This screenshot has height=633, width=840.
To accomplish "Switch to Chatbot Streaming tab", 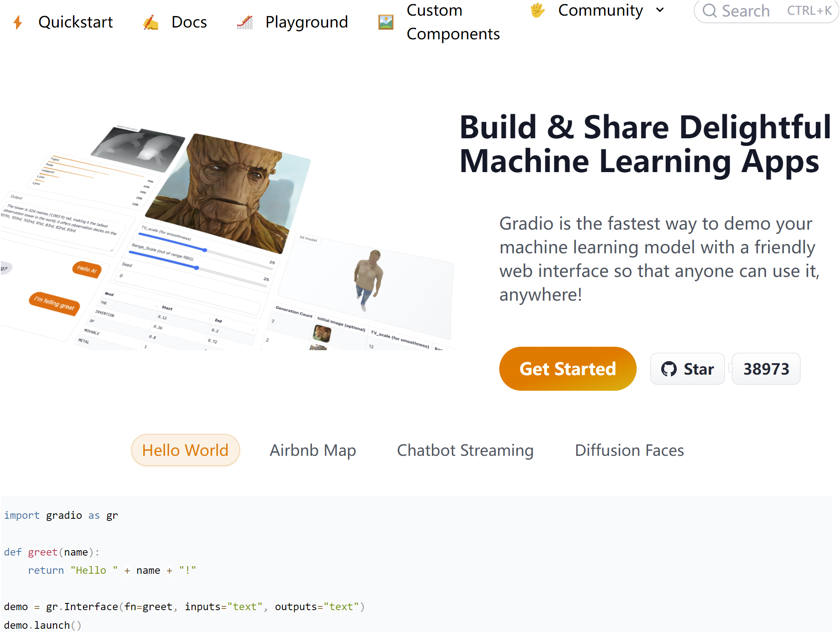I will tap(465, 450).
